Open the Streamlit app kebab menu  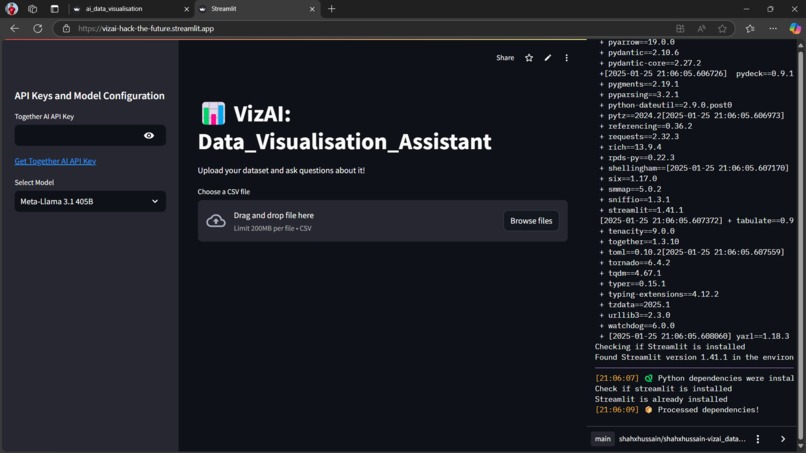(x=566, y=58)
